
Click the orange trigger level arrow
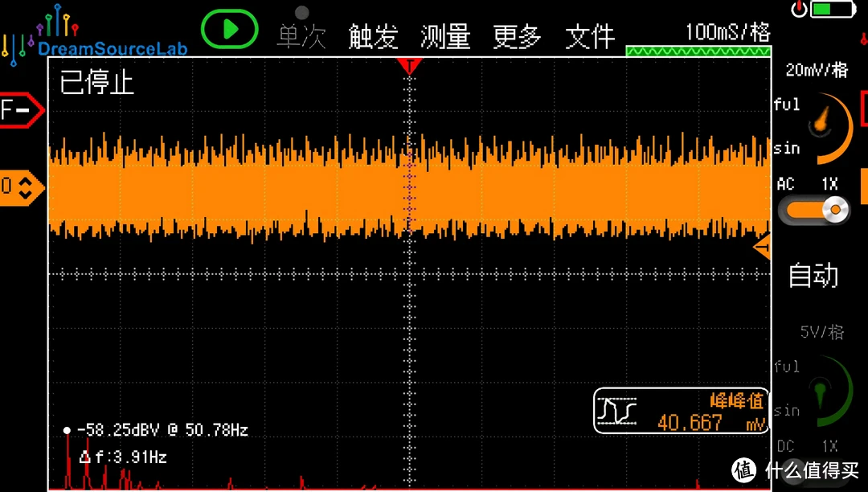(762, 246)
